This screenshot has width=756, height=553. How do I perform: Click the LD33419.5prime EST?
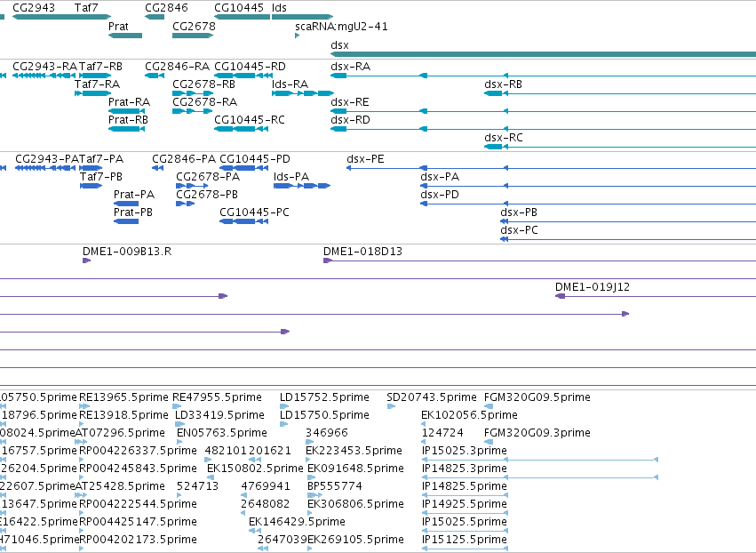point(179,424)
